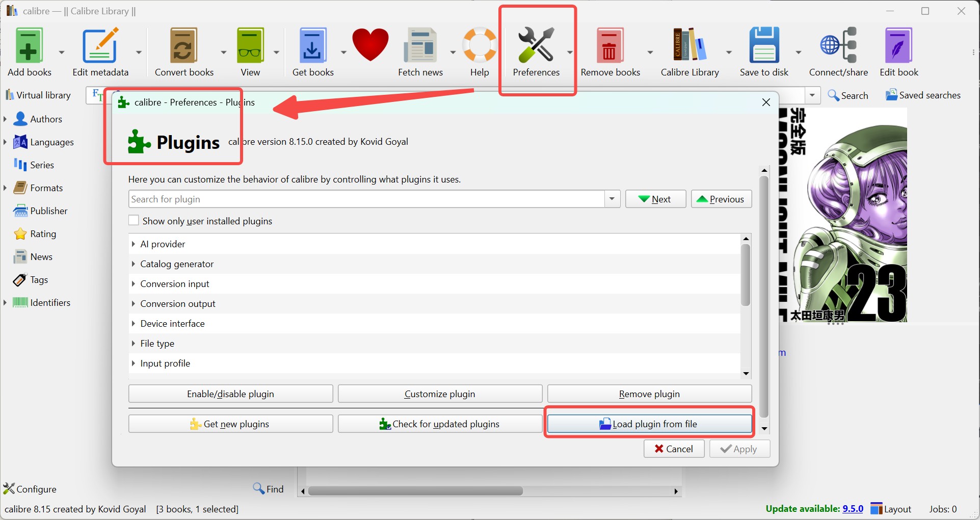Select Authors in the sidebar

[45, 119]
